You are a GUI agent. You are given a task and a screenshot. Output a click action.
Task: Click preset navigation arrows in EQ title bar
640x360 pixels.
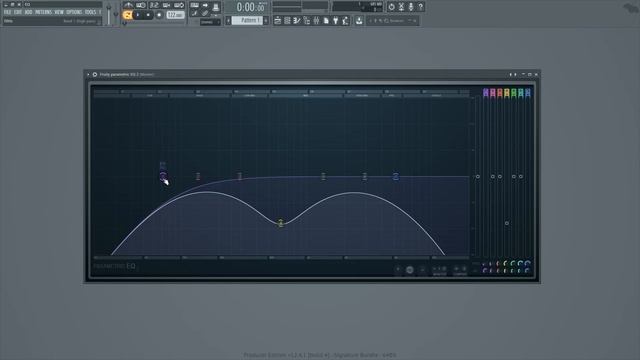pyautogui.click(x=513, y=75)
